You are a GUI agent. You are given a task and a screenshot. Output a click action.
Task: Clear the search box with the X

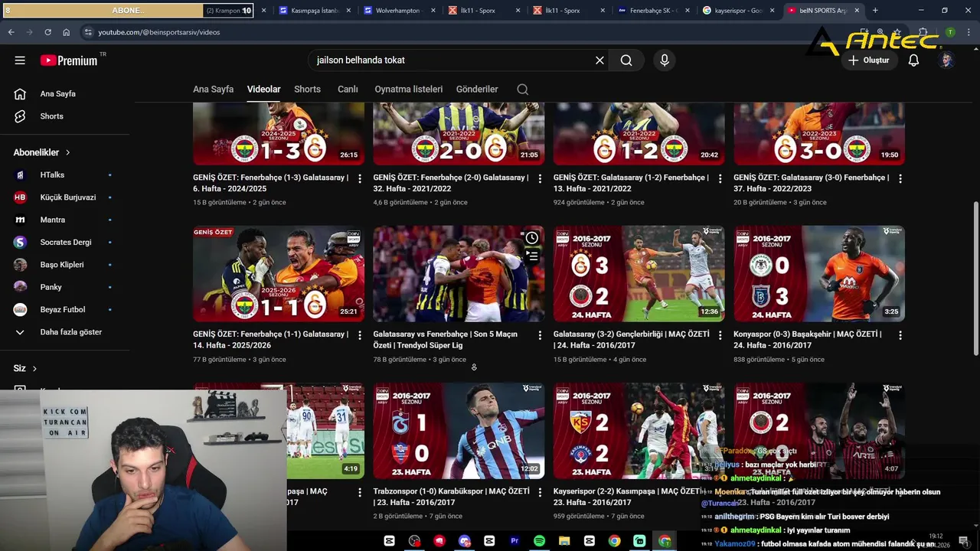[x=599, y=60]
